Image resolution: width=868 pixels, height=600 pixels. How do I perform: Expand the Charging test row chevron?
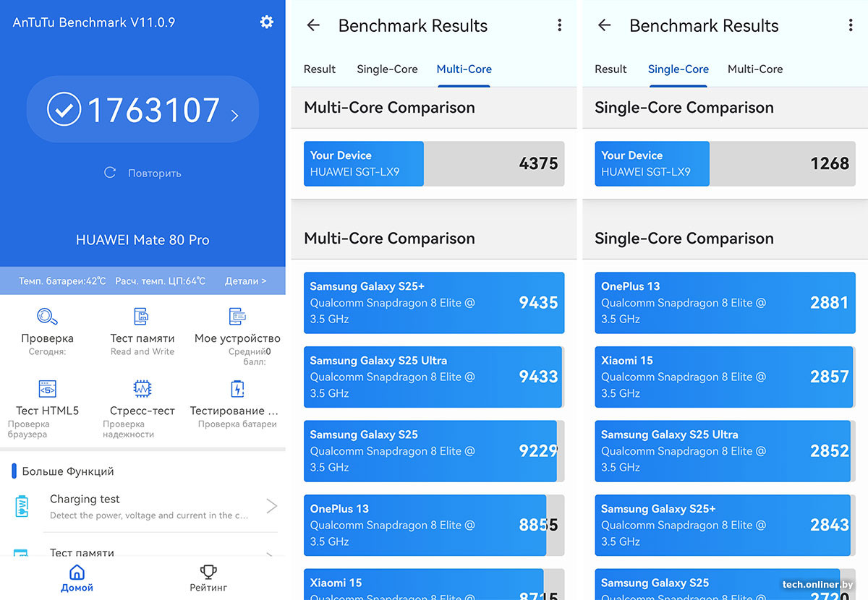pos(272,506)
